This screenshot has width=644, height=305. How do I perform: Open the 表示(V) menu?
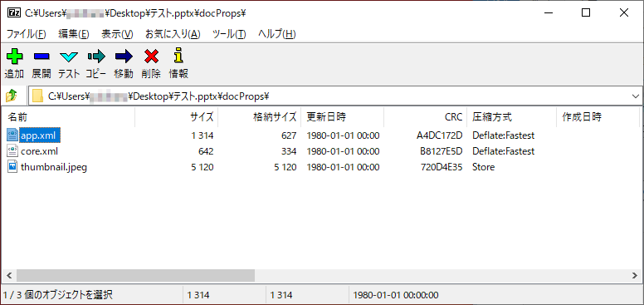(118, 34)
